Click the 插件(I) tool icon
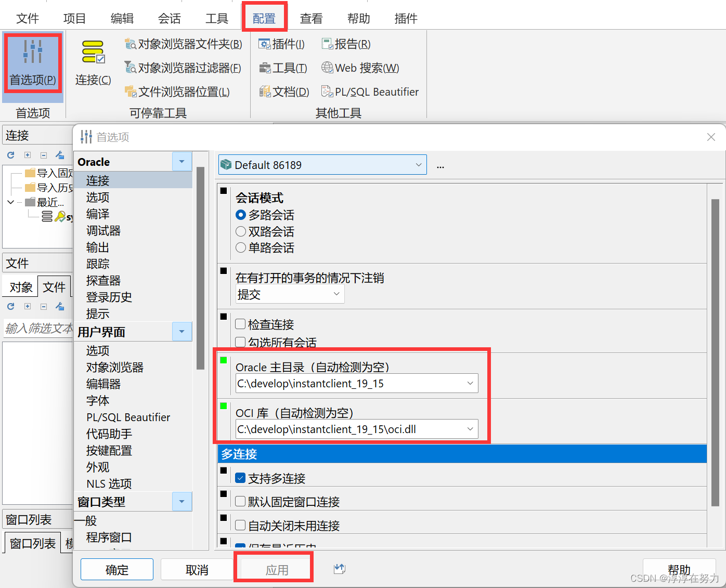Image resolution: width=726 pixels, height=588 pixels. point(282,44)
